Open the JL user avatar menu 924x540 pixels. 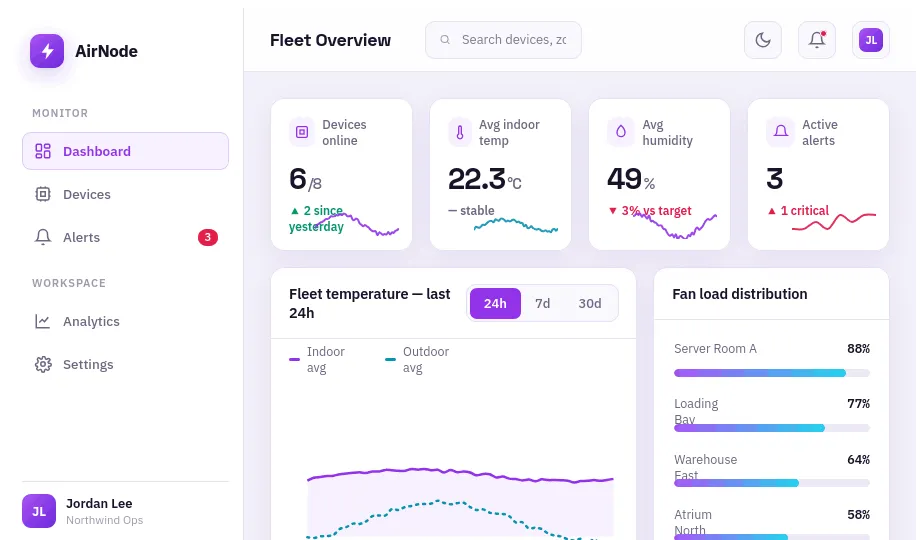870,40
